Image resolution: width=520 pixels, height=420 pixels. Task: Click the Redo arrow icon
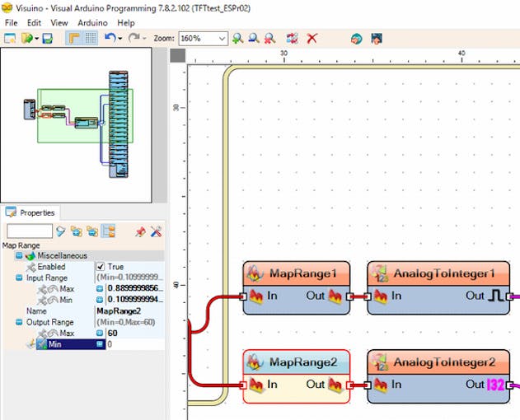[x=134, y=38]
